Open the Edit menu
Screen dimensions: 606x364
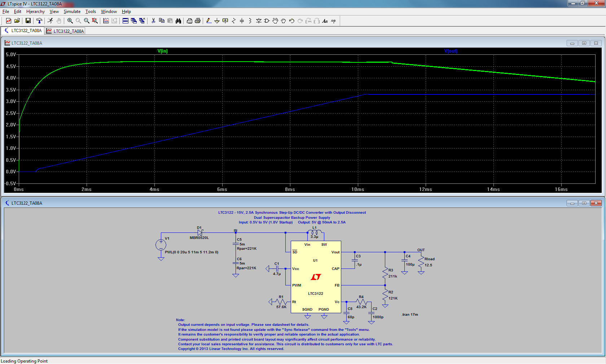coord(18,12)
